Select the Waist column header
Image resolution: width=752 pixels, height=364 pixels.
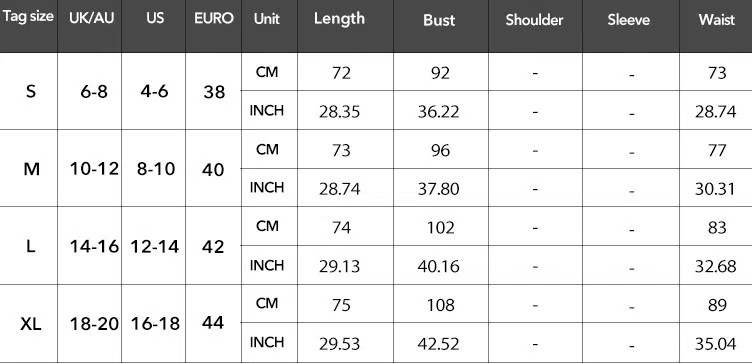coord(717,20)
